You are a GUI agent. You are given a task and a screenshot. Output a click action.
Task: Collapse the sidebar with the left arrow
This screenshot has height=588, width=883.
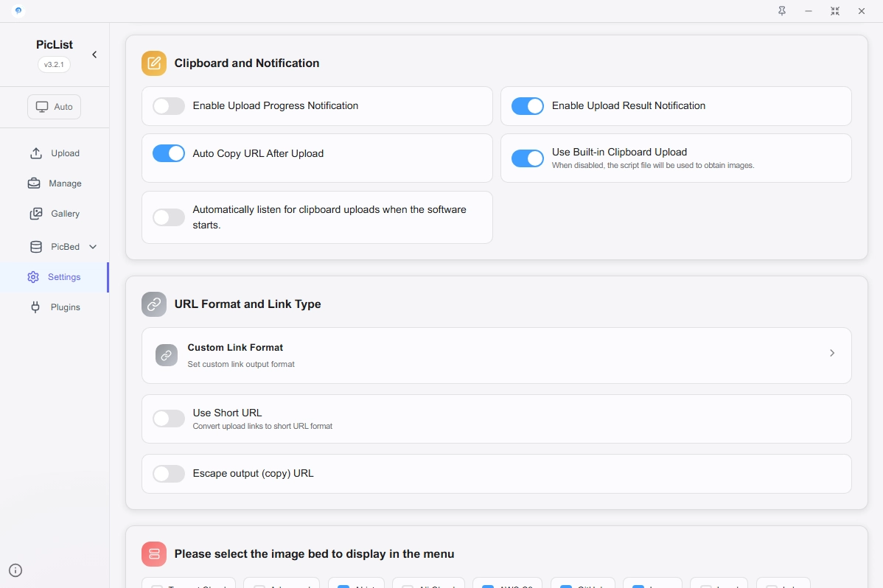tap(94, 55)
